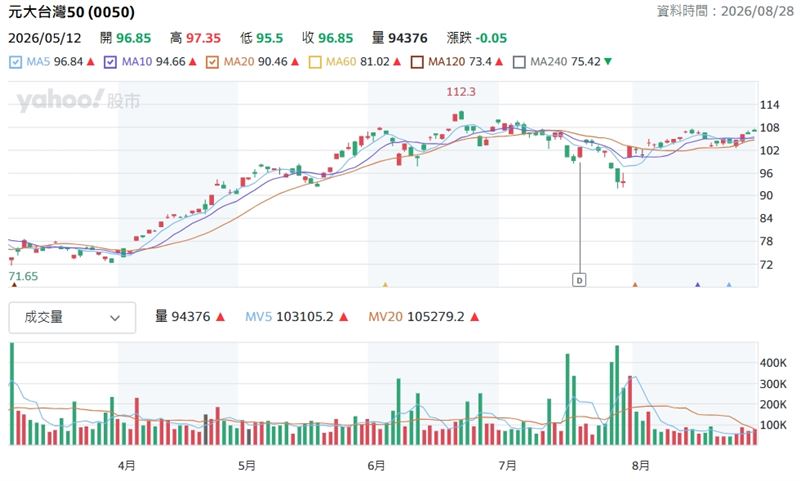Click the 7月 axis label
The height and width of the screenshot is (481, 800).
507,465
